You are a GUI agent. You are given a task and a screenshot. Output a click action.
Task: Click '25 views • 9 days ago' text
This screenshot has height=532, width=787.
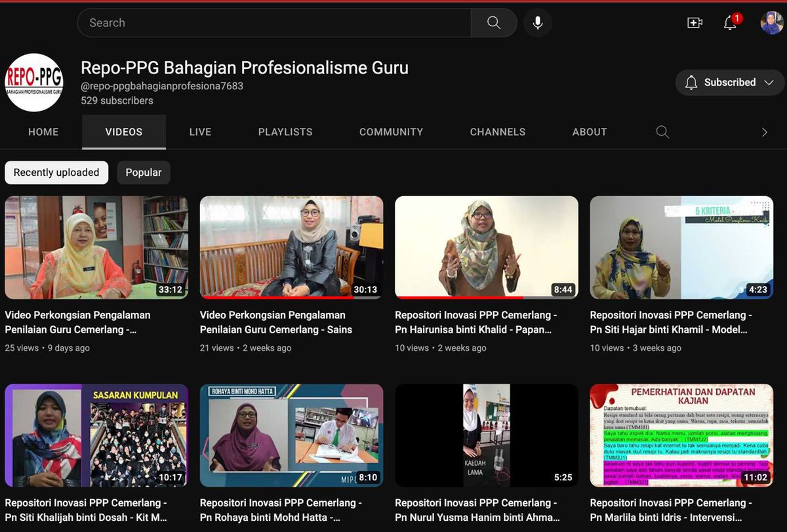tap(47, 348)
